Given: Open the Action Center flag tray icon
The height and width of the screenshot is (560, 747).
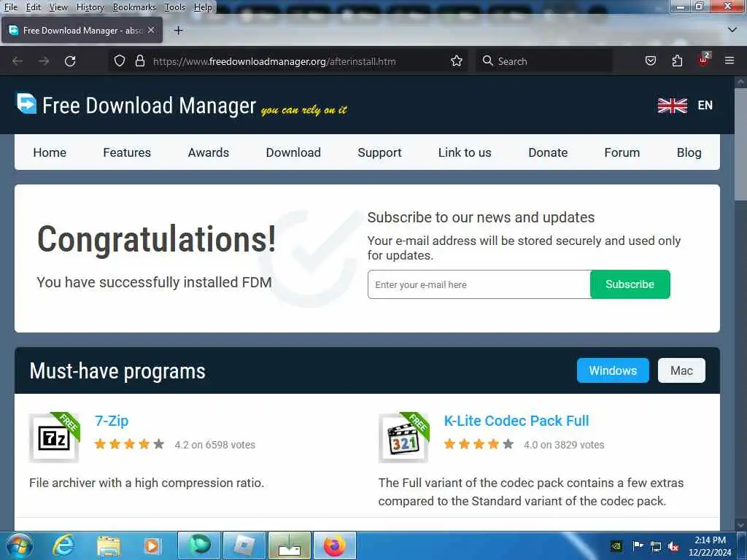Looking at the screenshot, I should 637,545.
